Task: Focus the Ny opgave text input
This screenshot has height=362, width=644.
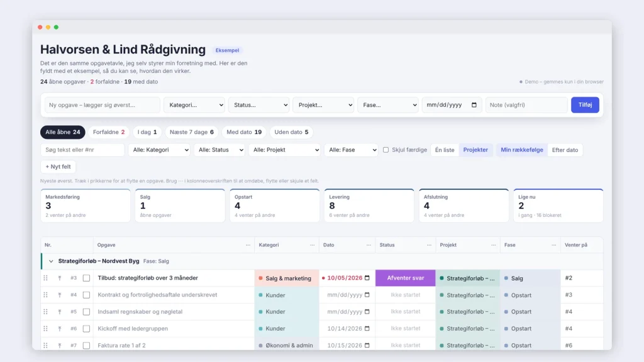Action: [103, 105]
